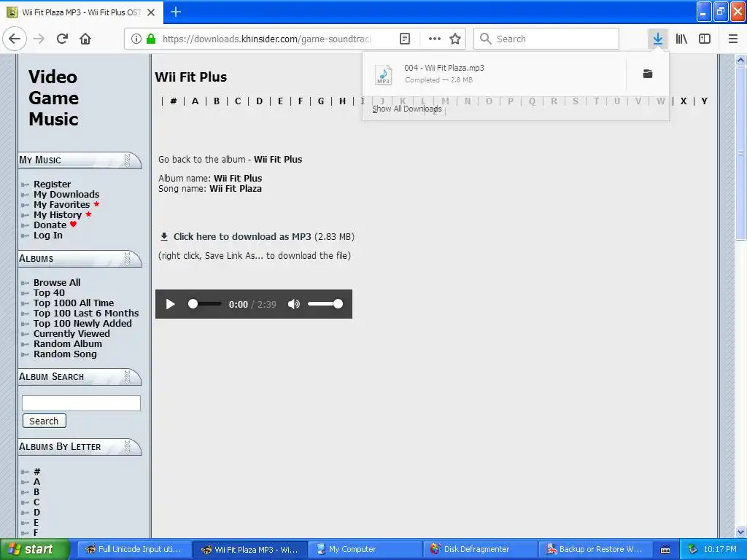Toggle reader view icon in address bar
Image resolution: width=747 pixels, height=560 pixels.
404,39
